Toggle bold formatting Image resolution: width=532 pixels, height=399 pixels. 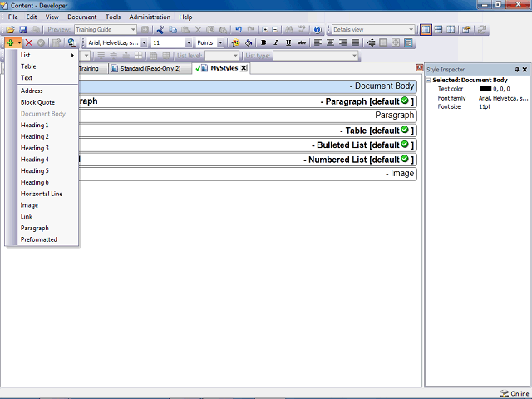[x=264, y=42]
